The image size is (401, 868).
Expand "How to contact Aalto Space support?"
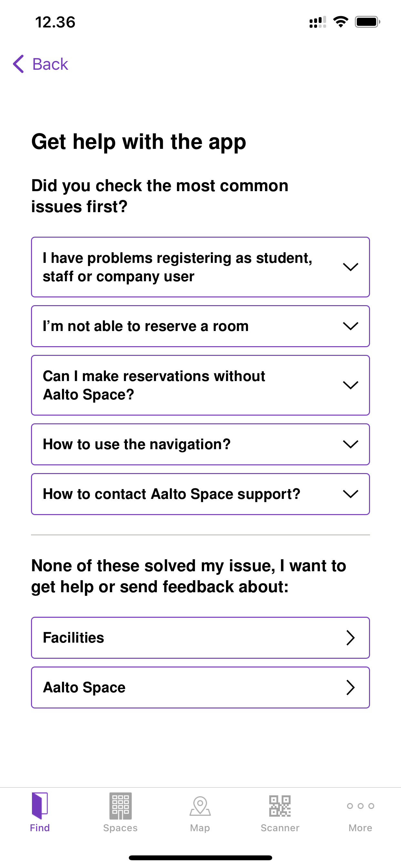(x=200, y=494)
